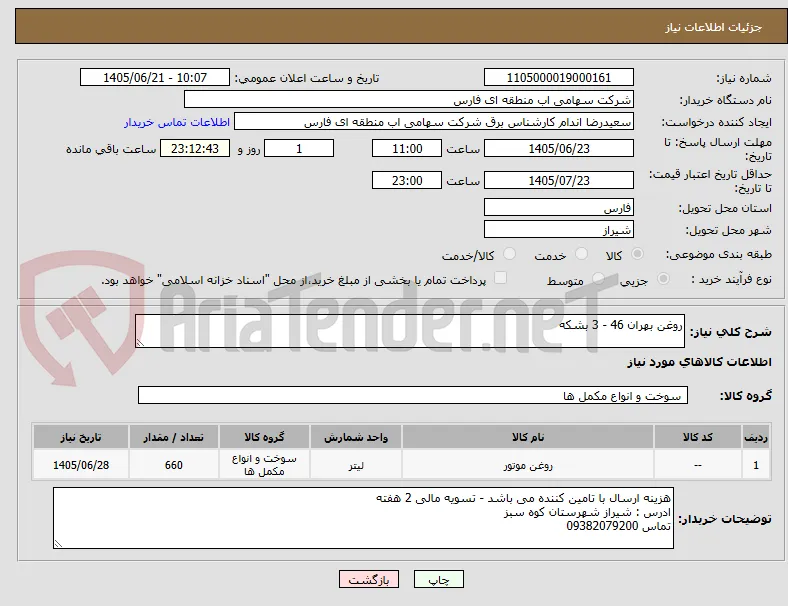Viewport: 788px width, 606px height.
Task: Click the شرح کلی نیاز text area
Action: pos(410,331)
